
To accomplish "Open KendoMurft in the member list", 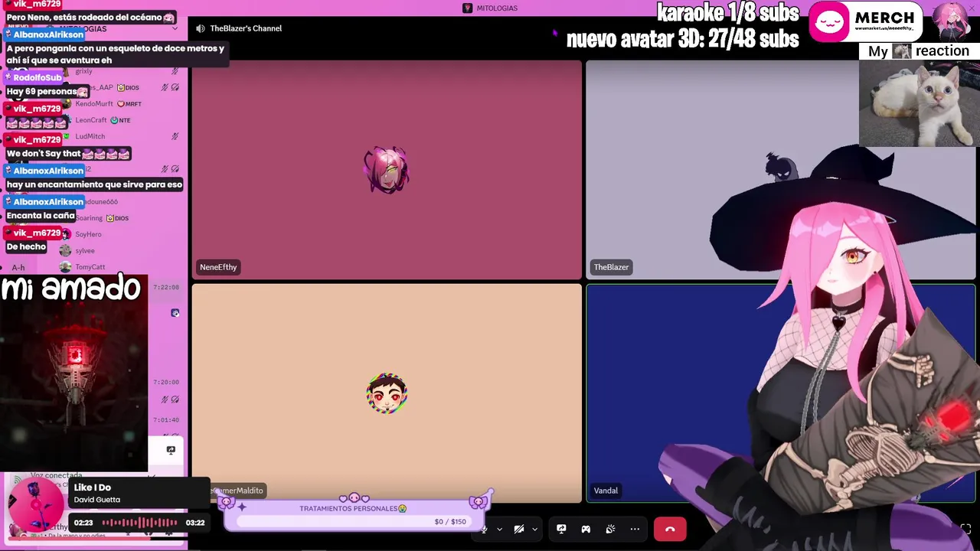I will [95, 103].
